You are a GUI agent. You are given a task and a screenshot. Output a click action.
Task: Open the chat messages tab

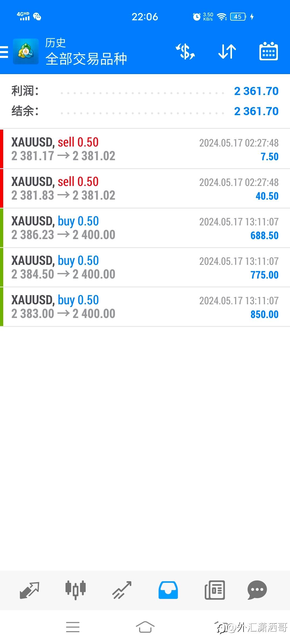tap(257, 590)
